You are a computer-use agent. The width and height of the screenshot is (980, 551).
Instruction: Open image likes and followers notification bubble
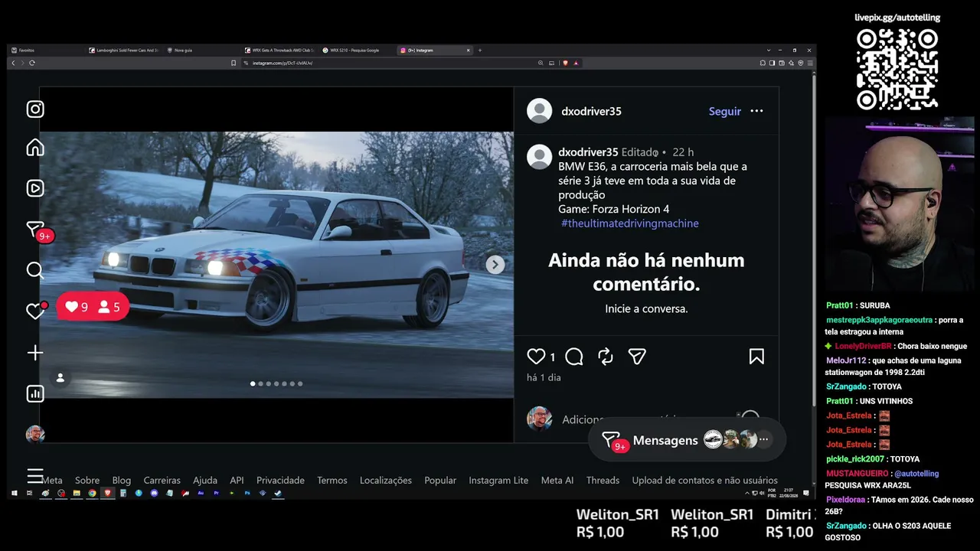[x=93, y=307]
